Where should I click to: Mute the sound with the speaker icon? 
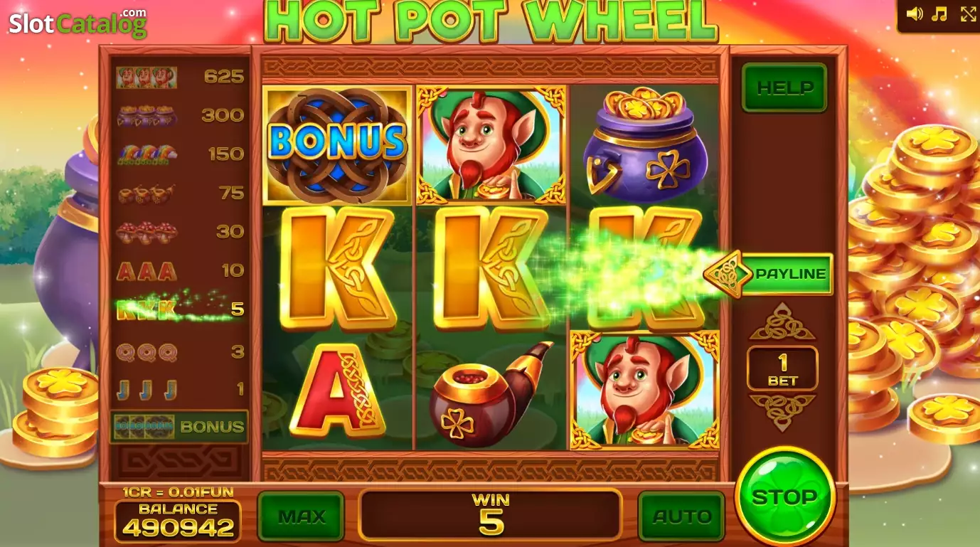(915, 14)
